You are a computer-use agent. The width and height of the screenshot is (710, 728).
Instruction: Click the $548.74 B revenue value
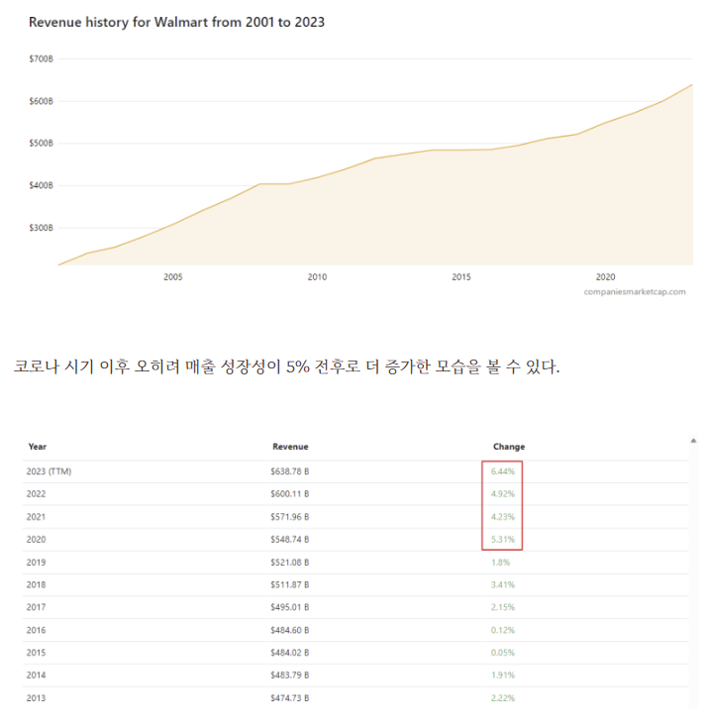tap(290, 540)
